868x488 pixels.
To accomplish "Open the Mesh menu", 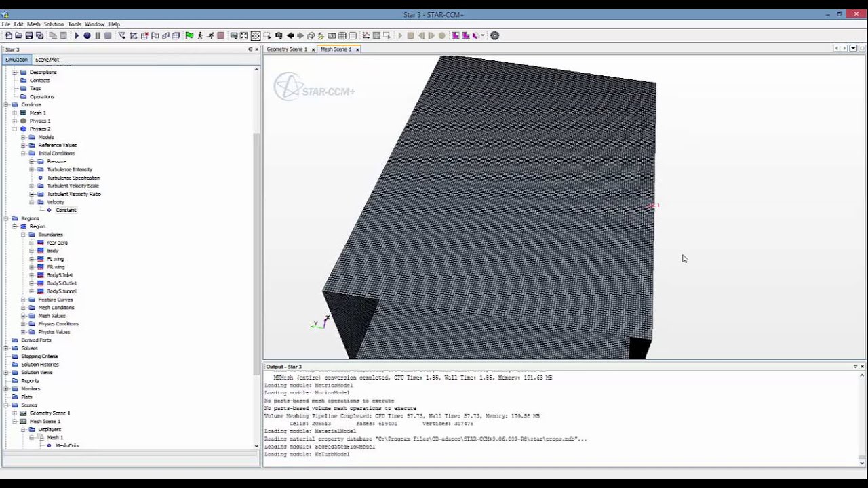I will pos(33,24).
